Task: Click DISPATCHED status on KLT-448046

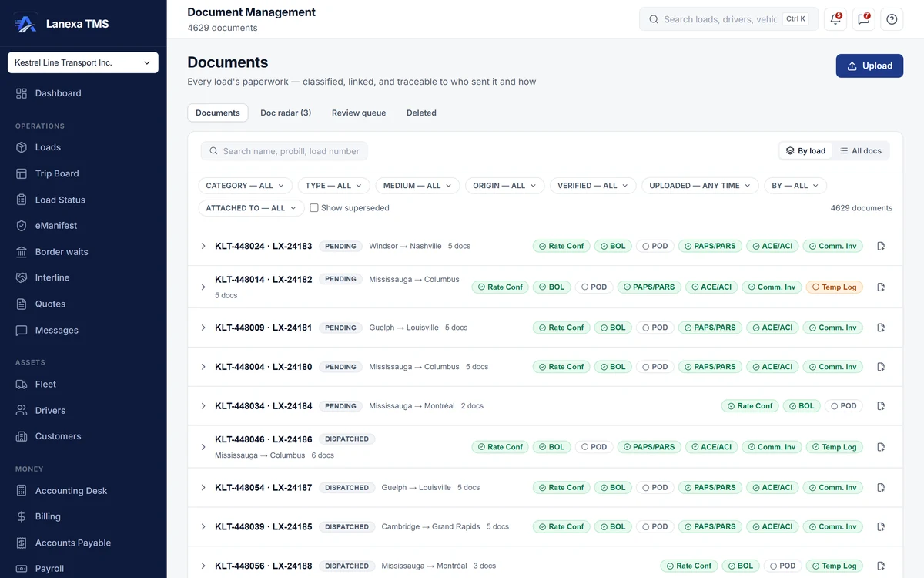Action: coord(346,439)
